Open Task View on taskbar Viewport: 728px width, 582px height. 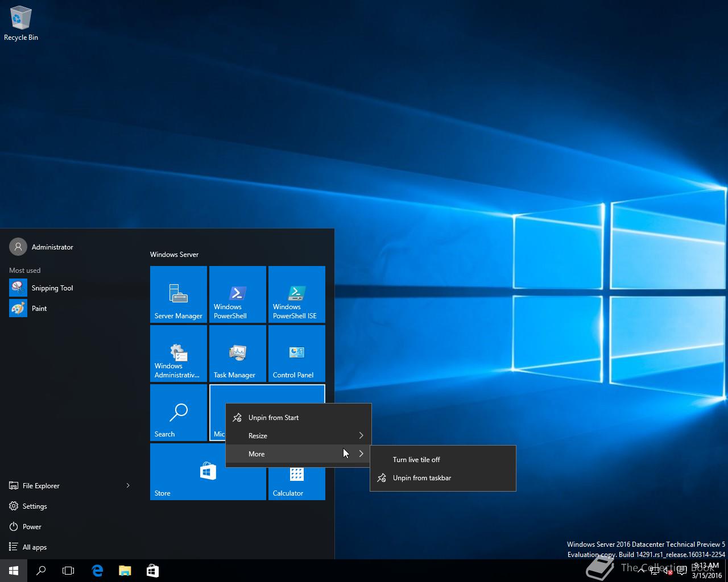click(68, 571)
